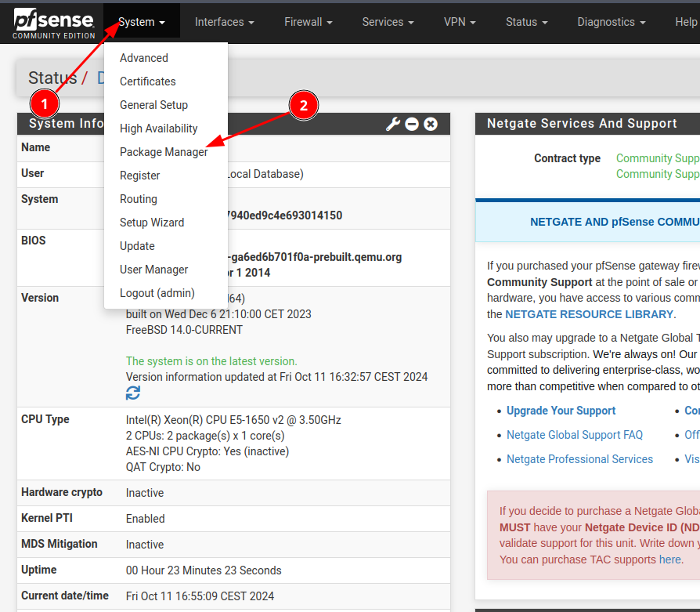Click Logout (admin) menu entry
This screenshot has height=612, width=700.
pyautogui.click(x=157, y=293)
